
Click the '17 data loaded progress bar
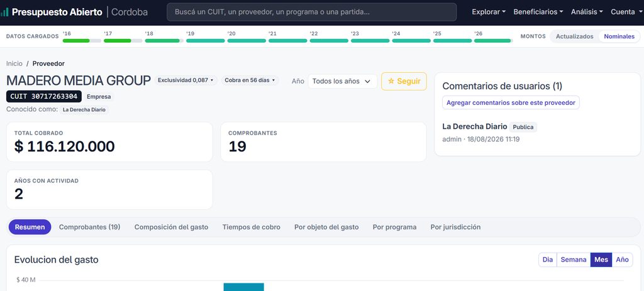pos(123,41)
